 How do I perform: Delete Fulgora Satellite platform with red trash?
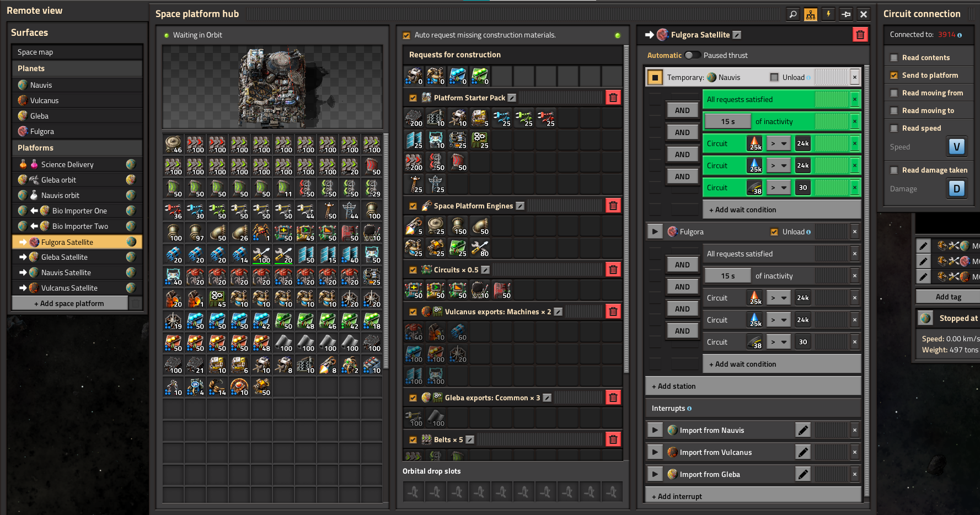point(860,35)
